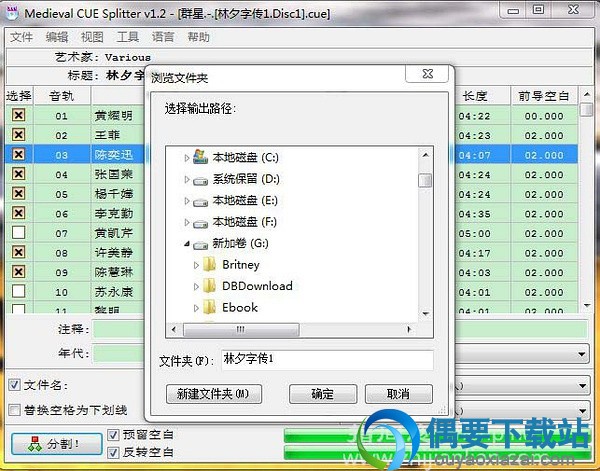The height and width of the screenshot is (471, 600).
Task: Open the 文件名 format dropdown arrow
Action: [582, 386]
